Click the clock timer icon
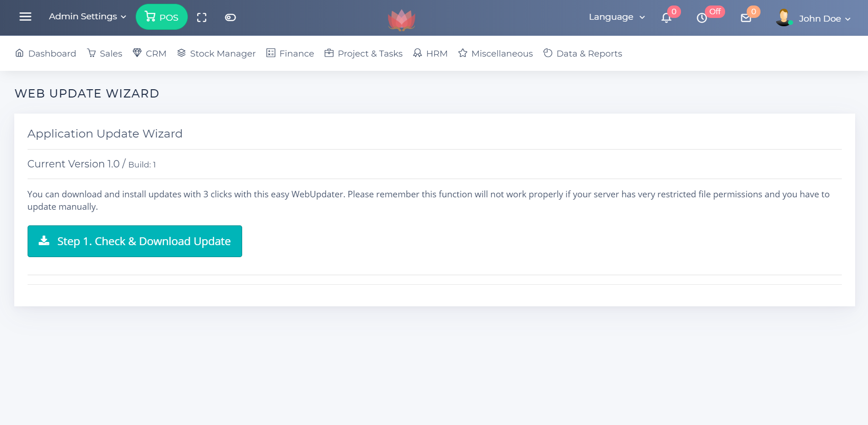This screenshot has height=425, width=868. click(702, 18)
